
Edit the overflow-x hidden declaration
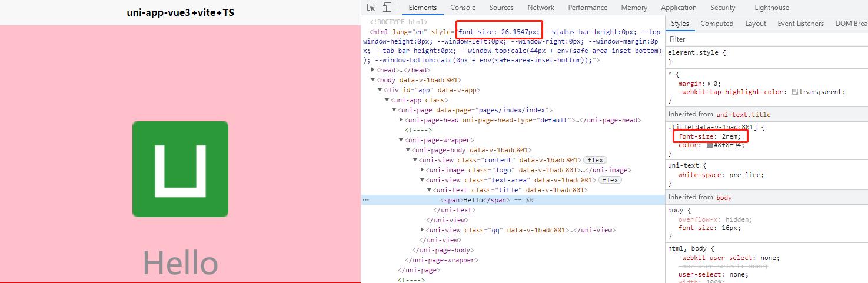715,219
